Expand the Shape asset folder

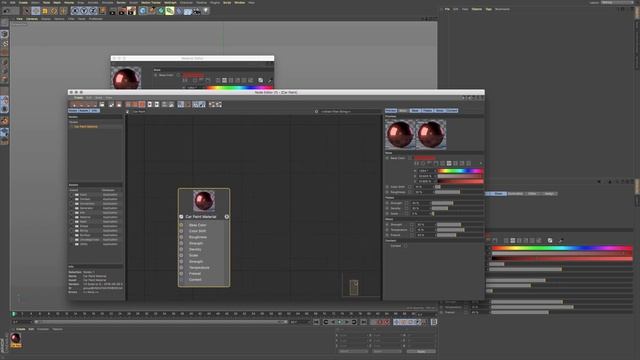(72, 226)
